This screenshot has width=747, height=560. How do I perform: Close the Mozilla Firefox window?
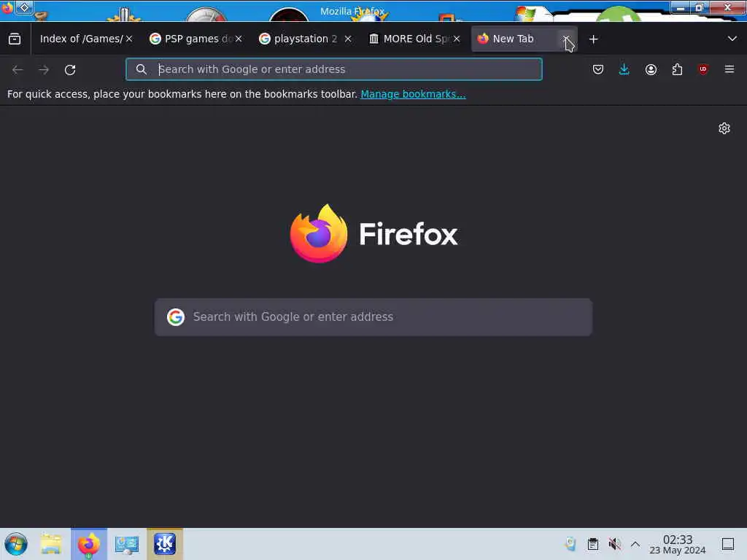tap(727, 7)
